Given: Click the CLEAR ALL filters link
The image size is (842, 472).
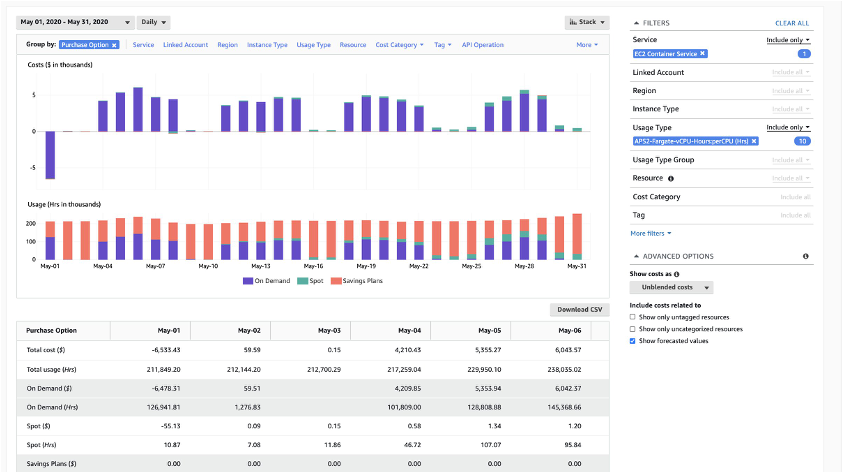Looking at the screenshot, I should click(x=792, y=22).
